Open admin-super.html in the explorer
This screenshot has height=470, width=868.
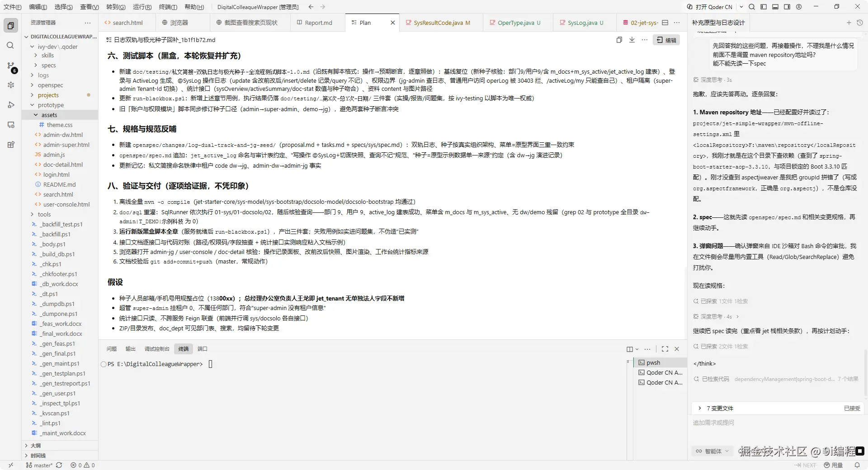click(x=66, y=145)
